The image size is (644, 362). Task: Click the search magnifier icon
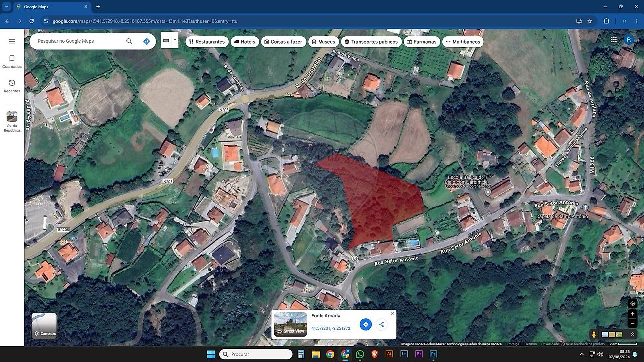click(x=129, y=41)
